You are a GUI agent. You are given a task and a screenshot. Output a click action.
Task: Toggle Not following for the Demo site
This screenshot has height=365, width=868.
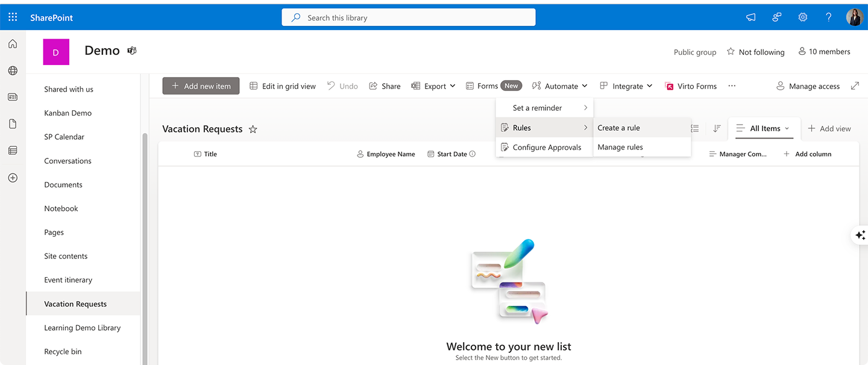[755, 52]
